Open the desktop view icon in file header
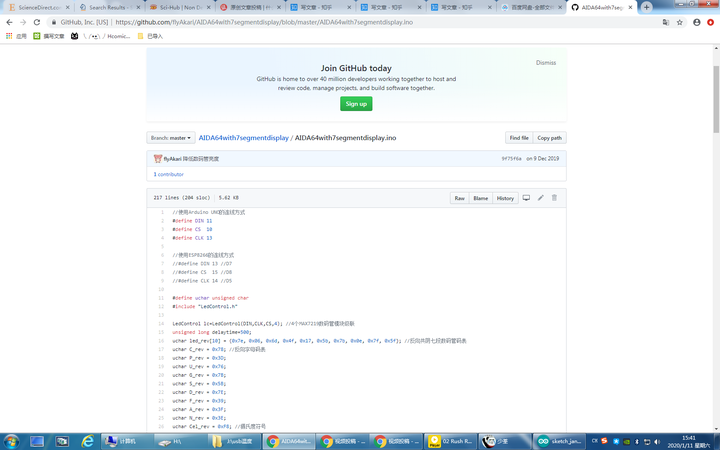The height and width of the screenshot is (450, 720). [x=526, y=198]
